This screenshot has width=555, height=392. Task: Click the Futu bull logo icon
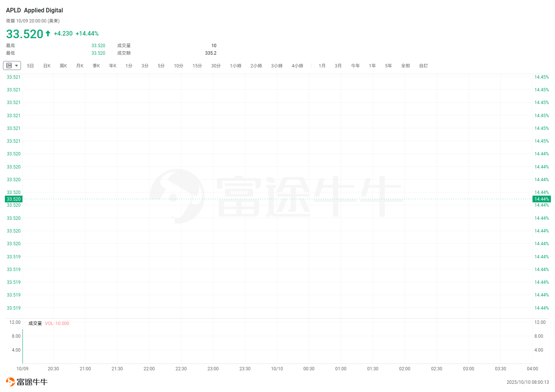tap(10, 382)
